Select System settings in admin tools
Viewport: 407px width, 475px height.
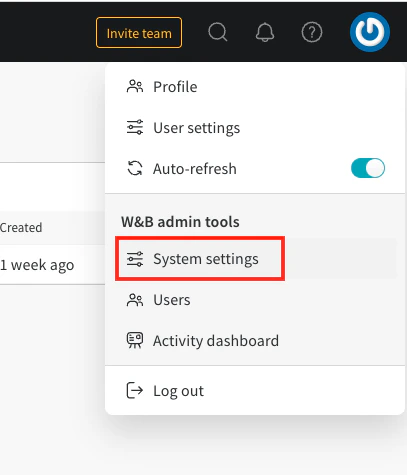255,259
